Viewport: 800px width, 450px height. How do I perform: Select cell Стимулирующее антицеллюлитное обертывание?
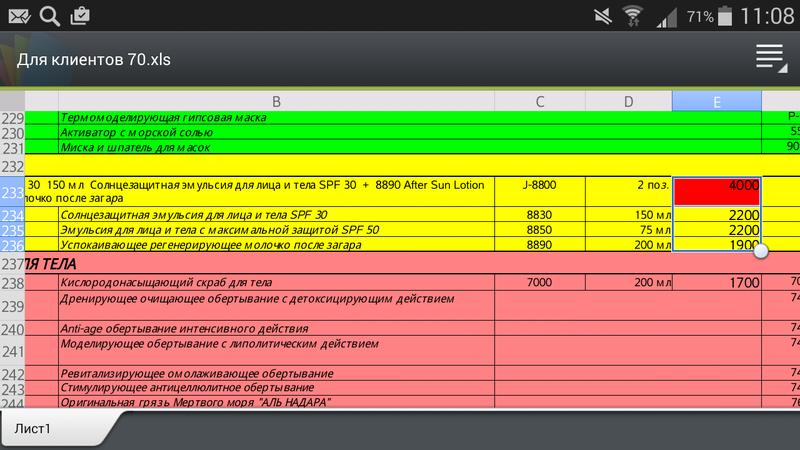(x=276, y=388)
